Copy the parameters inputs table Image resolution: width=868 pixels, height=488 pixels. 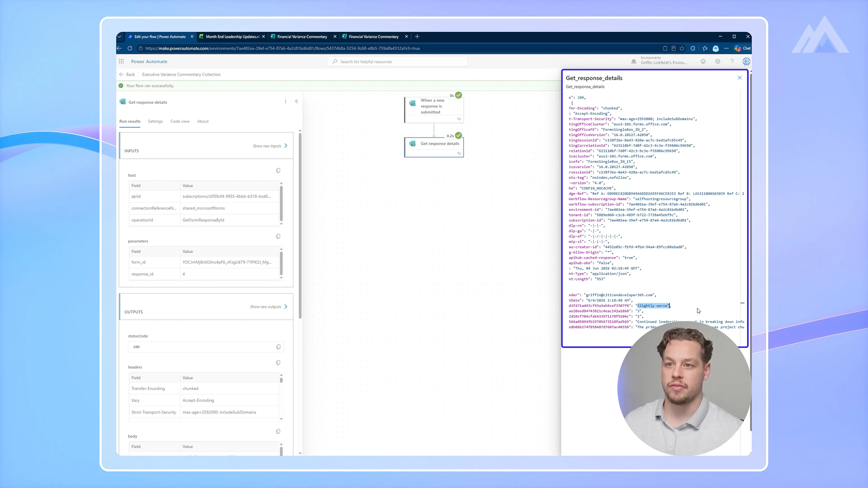278,236
